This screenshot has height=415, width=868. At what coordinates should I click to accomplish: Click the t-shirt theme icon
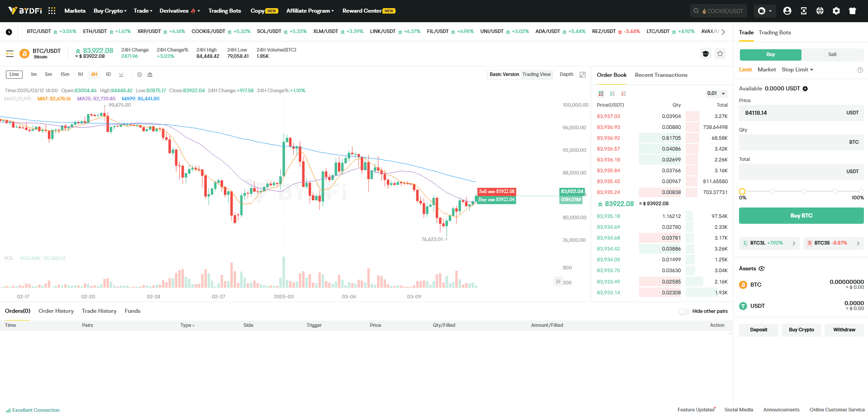pos(853,11)
